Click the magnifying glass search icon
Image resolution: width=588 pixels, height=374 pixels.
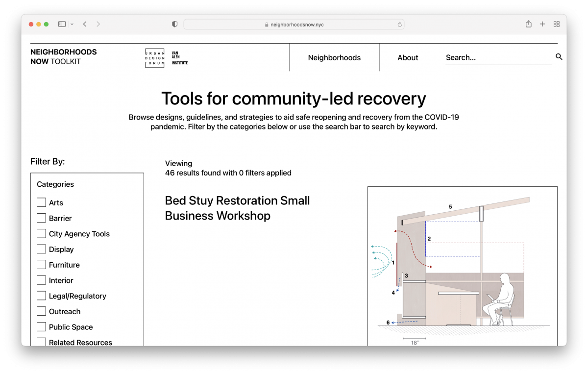point(559,57)
